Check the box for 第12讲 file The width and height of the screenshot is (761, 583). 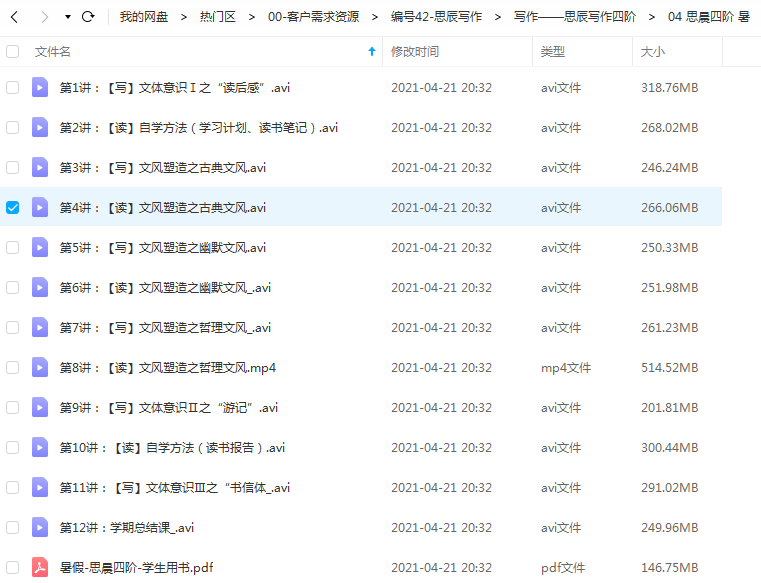(x=13, y=527)
